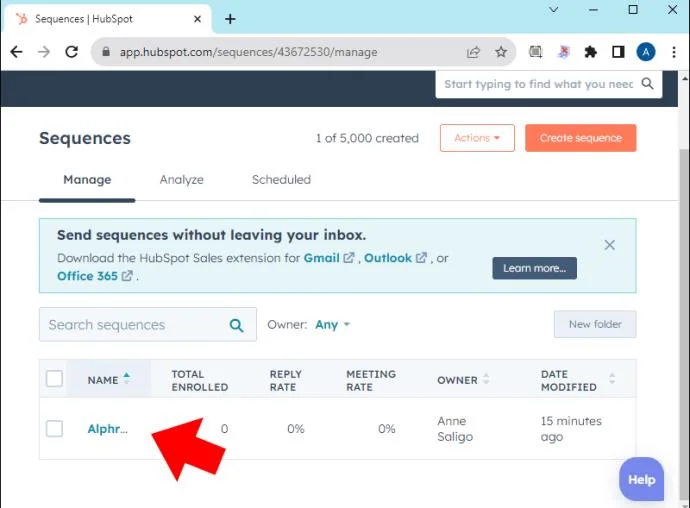This screenshot has width=690, height=508.
Task: Sort by the OWNER column
Action: (x=462, y=379)
